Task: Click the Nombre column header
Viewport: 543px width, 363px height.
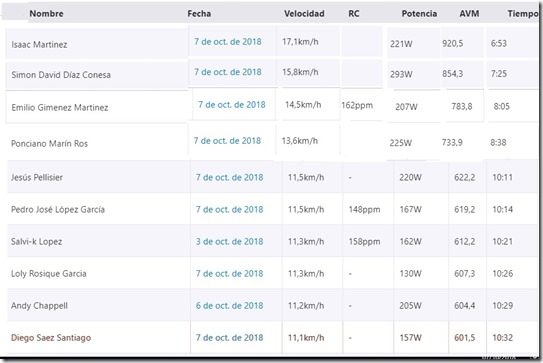Action: pos(46,14)
